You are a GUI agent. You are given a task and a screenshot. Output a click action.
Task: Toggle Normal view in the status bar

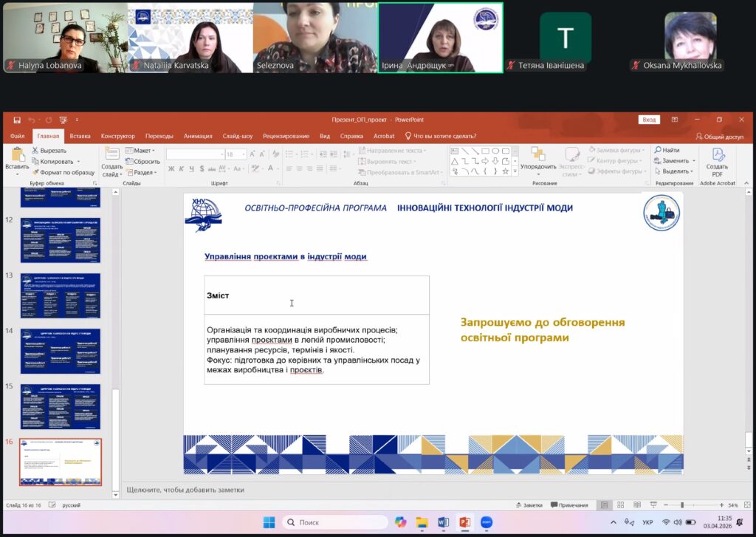tap(605, 505)
